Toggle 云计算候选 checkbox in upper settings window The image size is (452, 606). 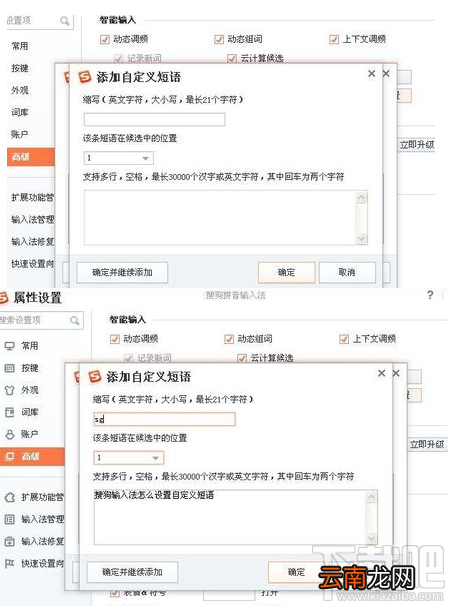pos(232,59)
